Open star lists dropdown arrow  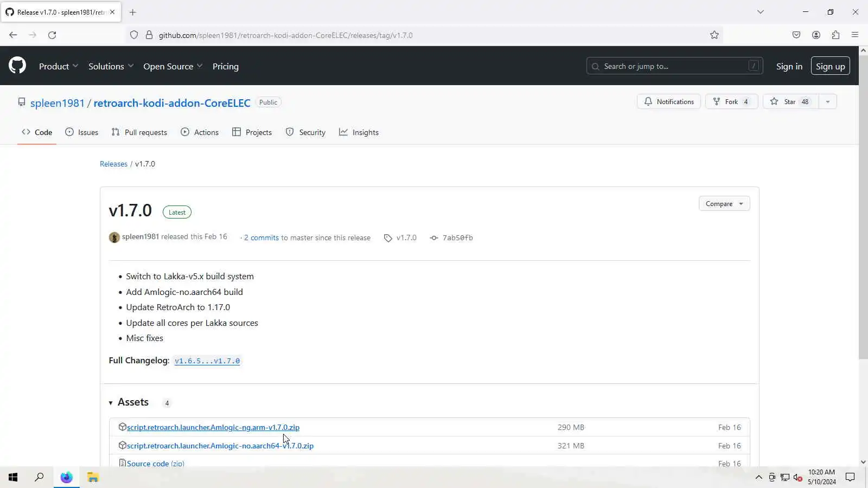click(827, 102)
